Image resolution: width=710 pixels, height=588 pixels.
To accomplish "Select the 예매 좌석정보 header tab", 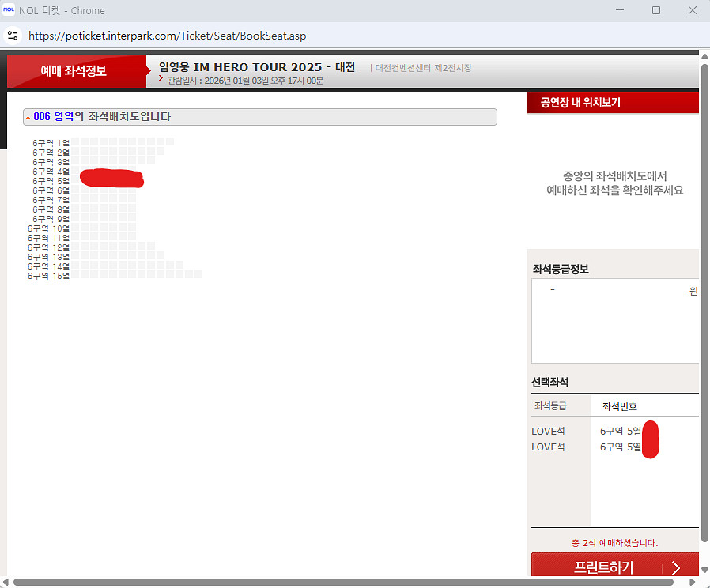I will point(74,71).
